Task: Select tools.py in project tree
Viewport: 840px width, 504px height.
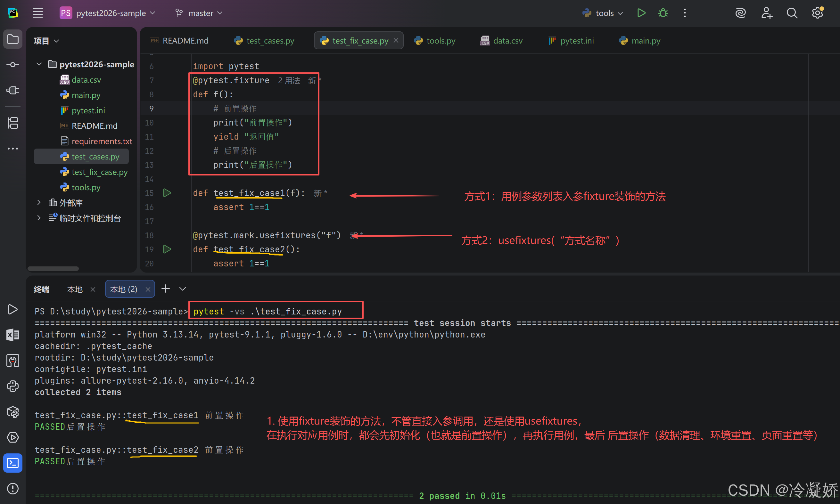Action: pyautogui.click(x=81, y=187)
